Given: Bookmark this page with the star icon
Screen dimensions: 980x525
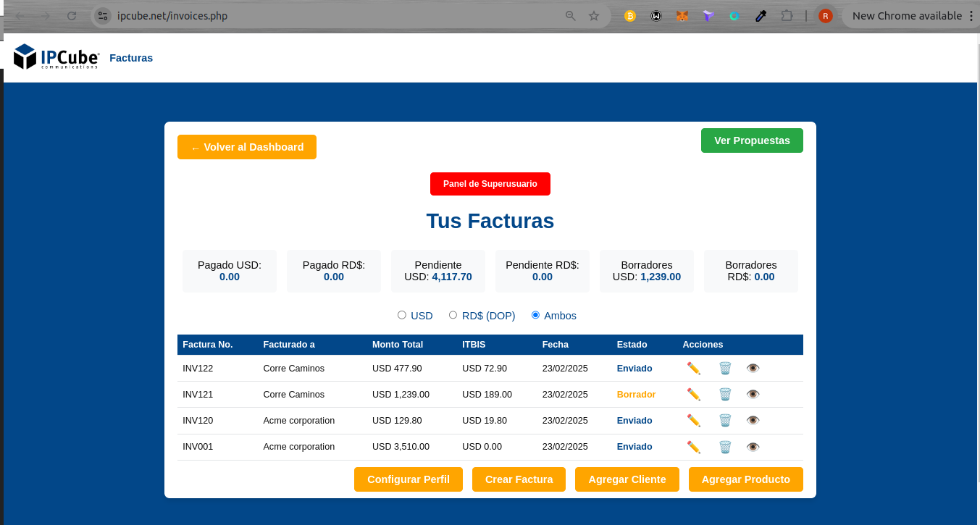Looking at the screenshot, I should pos(594,16).
